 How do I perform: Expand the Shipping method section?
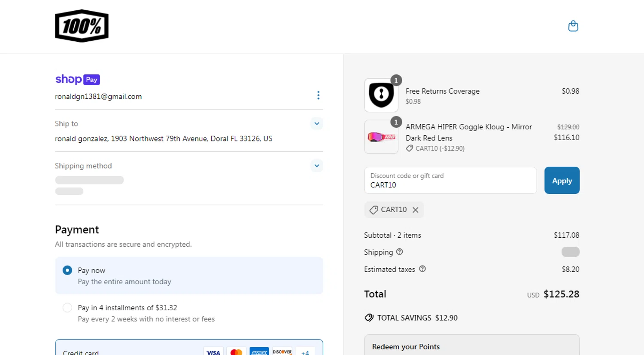(317, 165)
